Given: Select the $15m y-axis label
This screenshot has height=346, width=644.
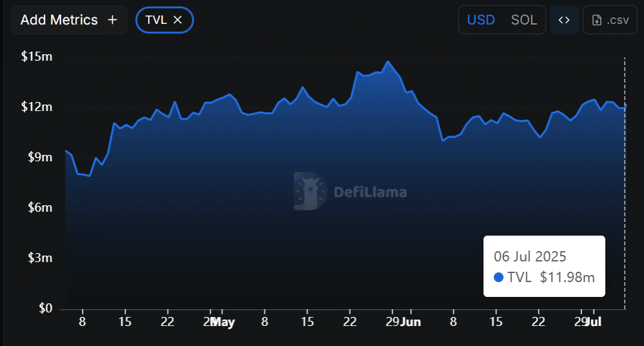Looking at the screenshot, I should point(37,57).
